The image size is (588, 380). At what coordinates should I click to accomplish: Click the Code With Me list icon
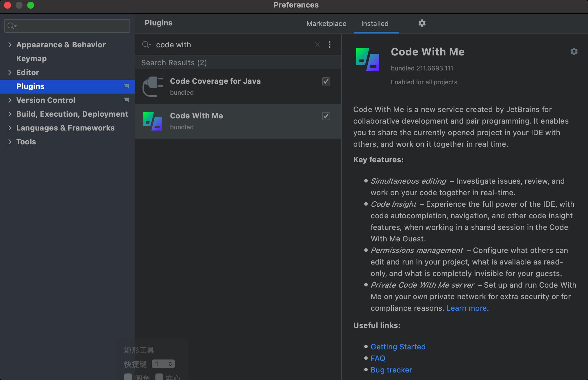[153, 121]
